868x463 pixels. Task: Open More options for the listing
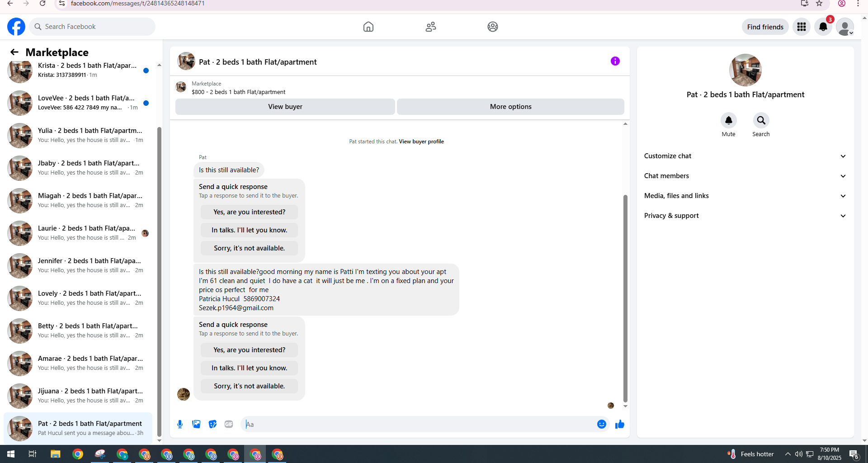click(510, 107)
